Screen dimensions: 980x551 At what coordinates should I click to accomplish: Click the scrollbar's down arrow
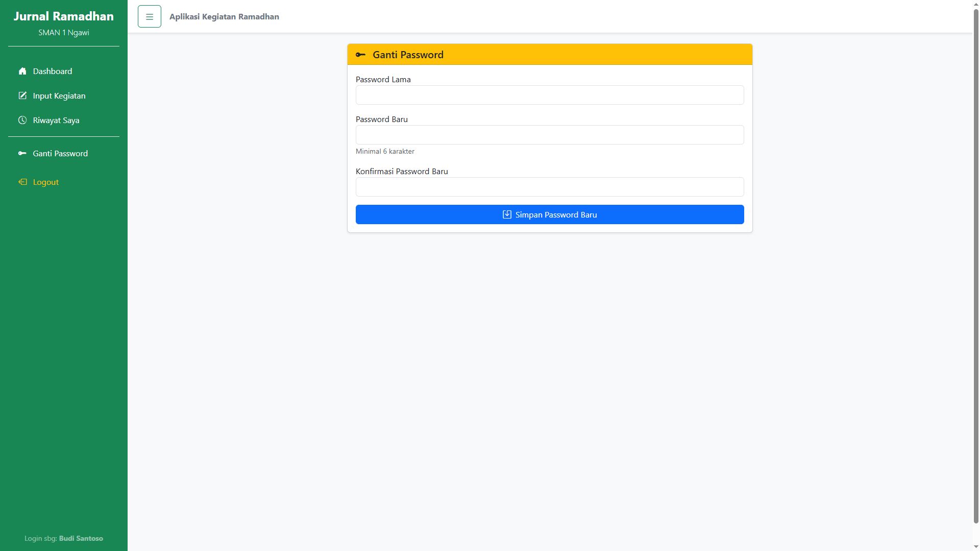coord(976,546)
